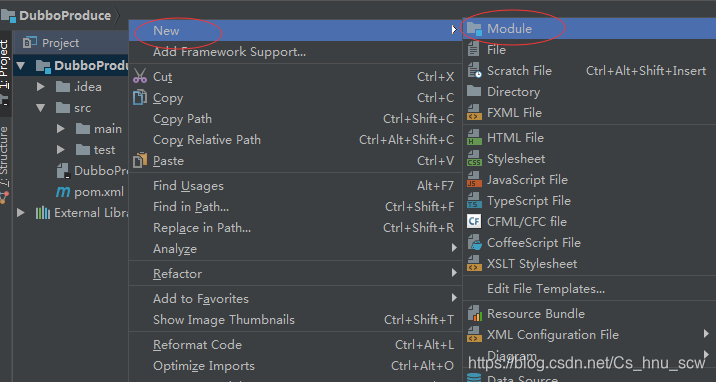Click the Paste clipboard icon

[140, 160]
